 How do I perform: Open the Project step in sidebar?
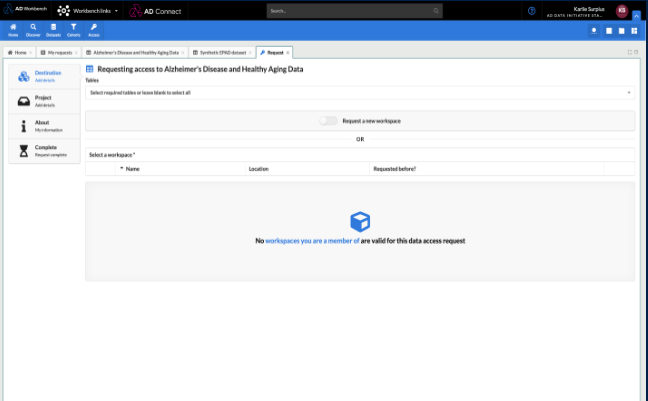tap(44, 101)
